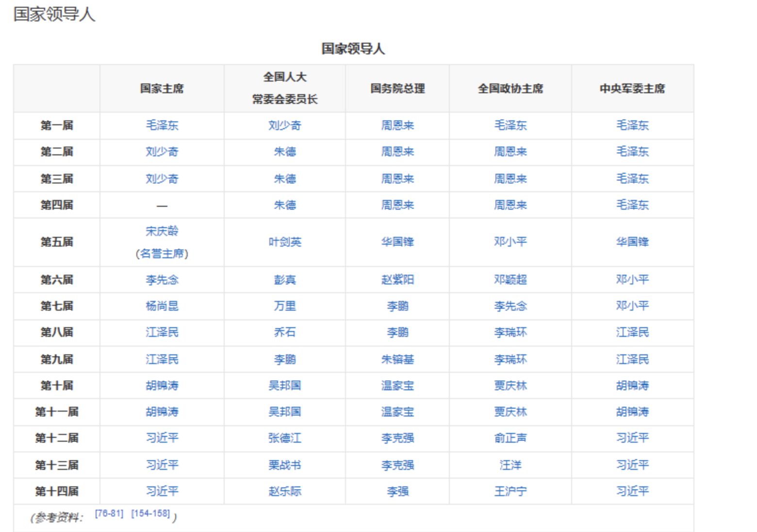
Task: Click 张德江 link
Action: [285, 438]
